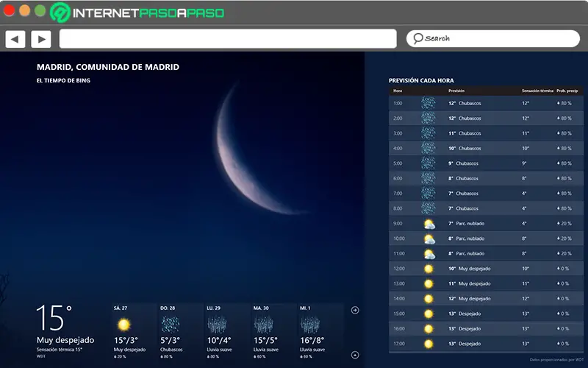Click the magnifying glass search icon
The height and width of the screenshot is (368, 588).
pos(417,39)
